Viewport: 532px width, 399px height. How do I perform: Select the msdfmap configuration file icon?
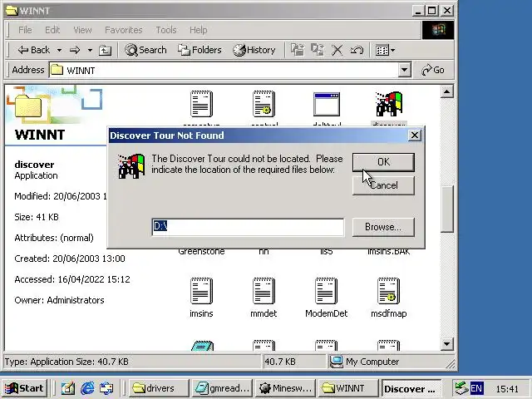click(x=389, y=291)
